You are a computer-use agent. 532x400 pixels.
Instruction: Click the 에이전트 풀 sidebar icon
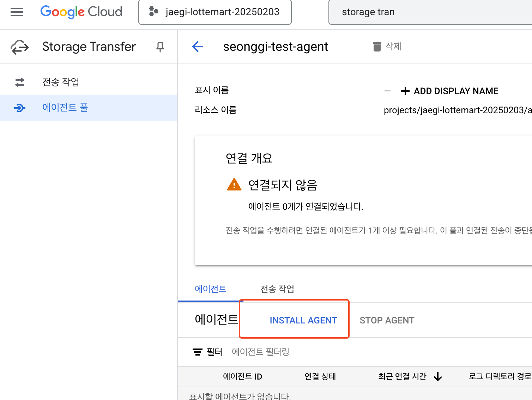coord(20,108)
